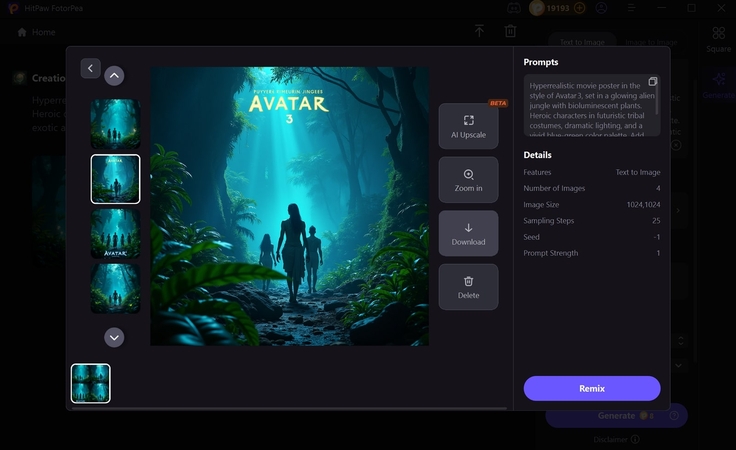Select the first forest thumbnail
The height and width of the screenshot is (450, 736).
pos(115,124)
